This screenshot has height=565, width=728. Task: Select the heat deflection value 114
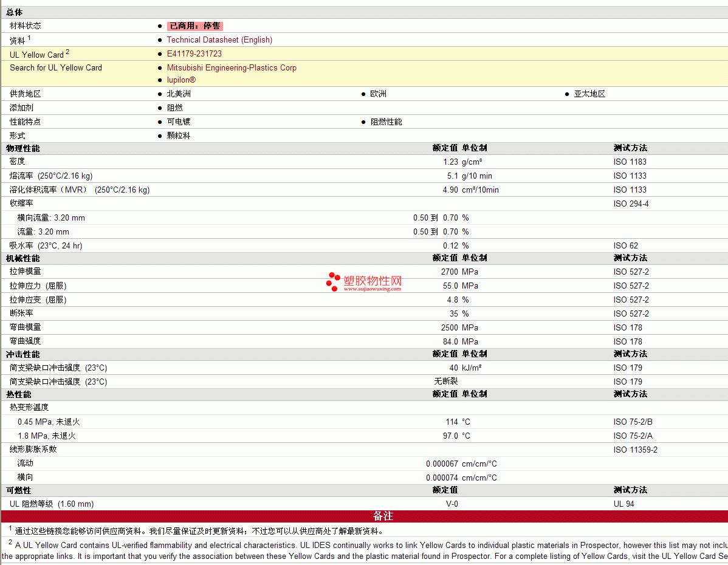(x=452, y=422)
